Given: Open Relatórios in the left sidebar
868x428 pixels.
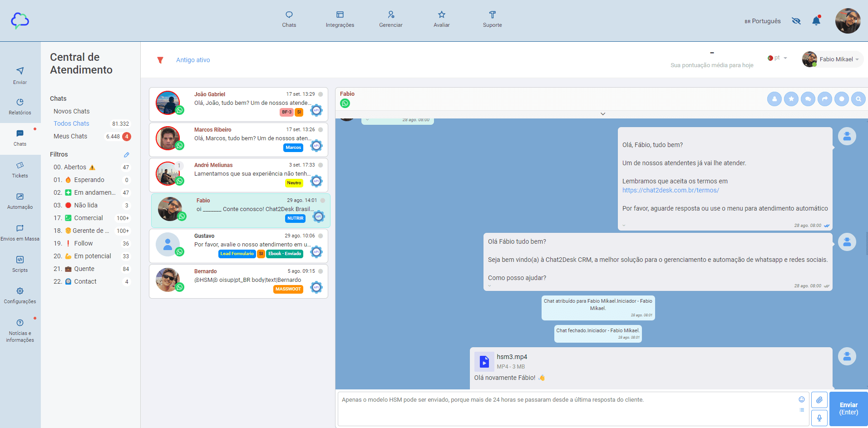Looking at the screenshot, I should pos(20,106).
